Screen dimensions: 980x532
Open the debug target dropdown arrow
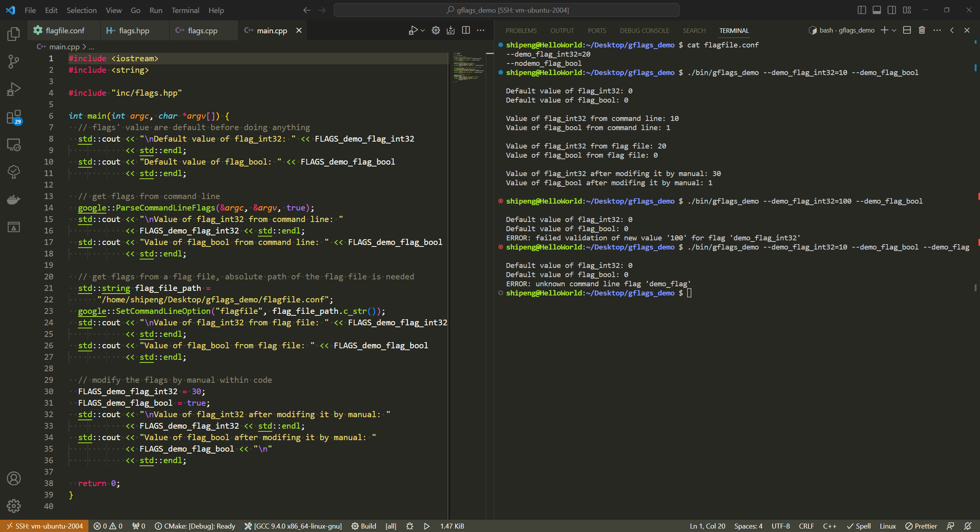[x=422, y=30]
